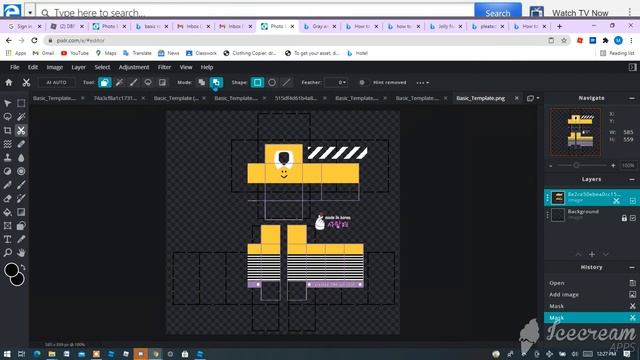Open the Adjustment menu
The image size is (640, 360).
point(134,67)
